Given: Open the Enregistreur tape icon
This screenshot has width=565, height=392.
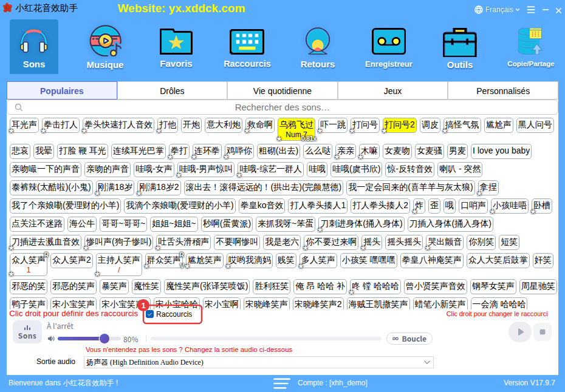Looking at the screenshot, I should (389, 47).
